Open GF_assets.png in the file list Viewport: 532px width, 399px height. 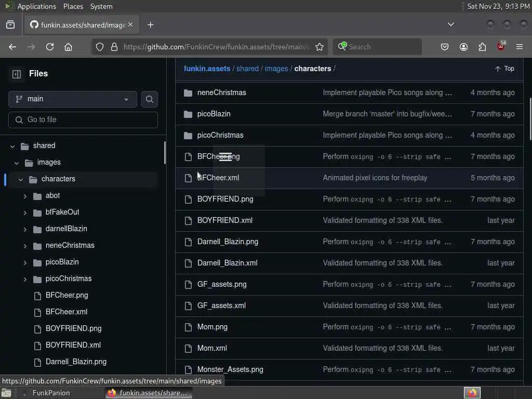click(x=222, y=284)
